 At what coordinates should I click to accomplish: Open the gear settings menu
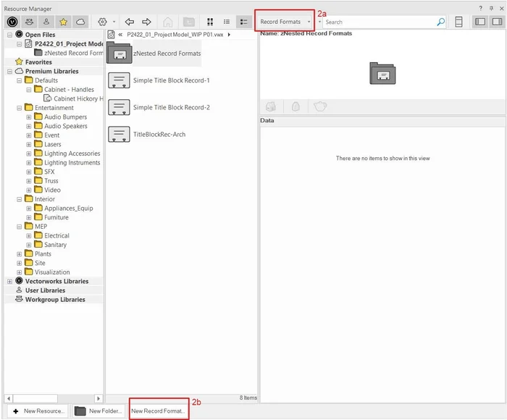[103, 22]
